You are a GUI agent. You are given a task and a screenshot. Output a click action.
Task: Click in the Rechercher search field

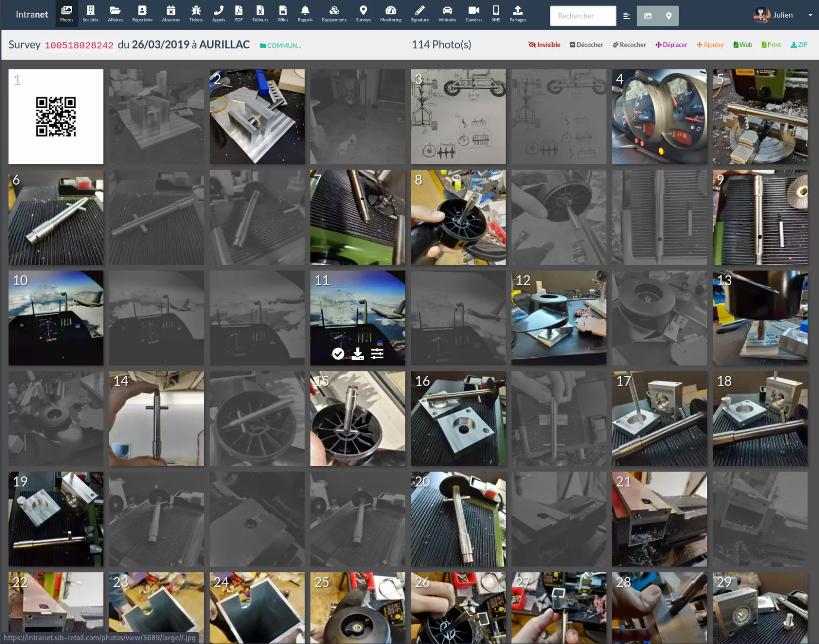[x=583, y=16]
